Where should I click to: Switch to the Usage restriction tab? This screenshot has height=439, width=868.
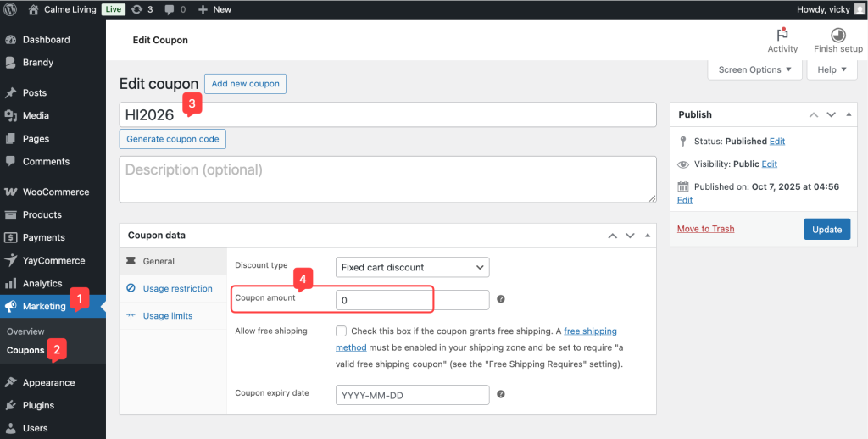[x=177, y=288]
